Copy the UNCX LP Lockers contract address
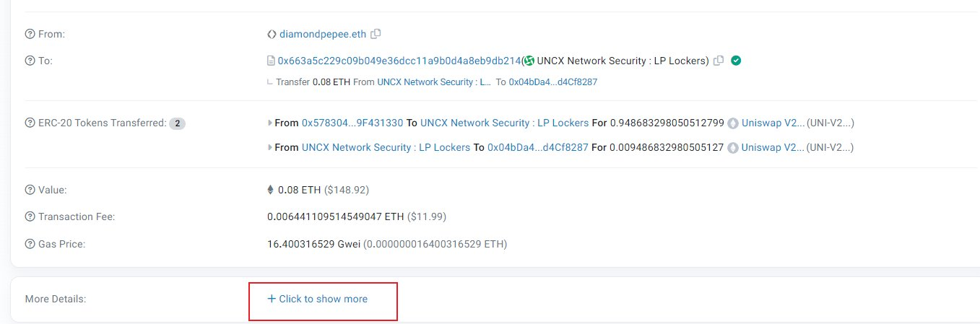This screenshot has width=980, height=324. click(718, 61)
